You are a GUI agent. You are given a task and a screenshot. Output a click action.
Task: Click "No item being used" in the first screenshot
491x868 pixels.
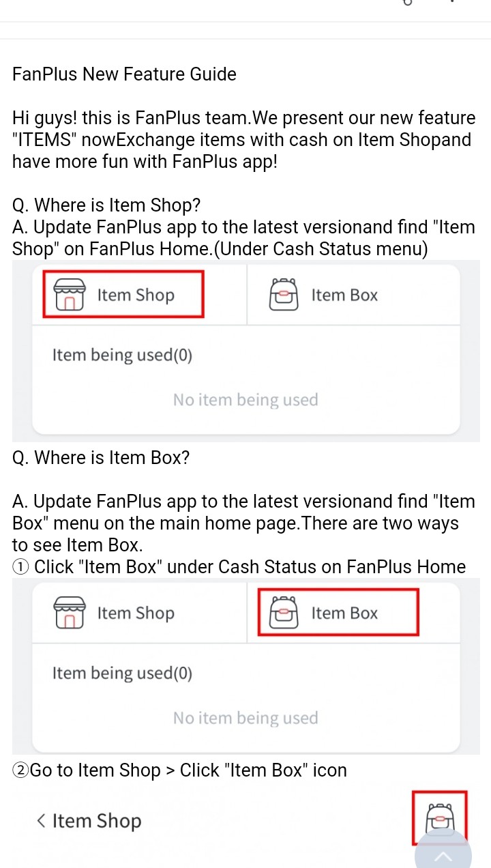[245, 399]
